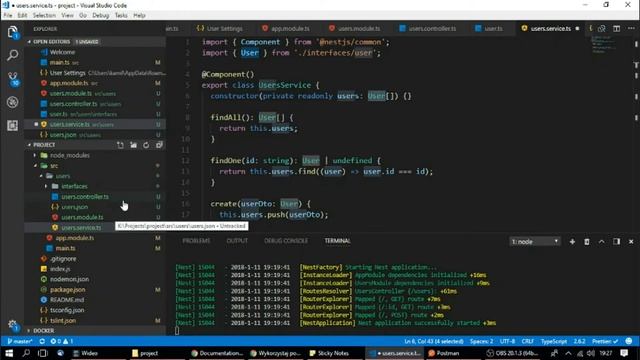Image resolution: width=640 pixels, height=360 pixels.
Task: Select the terminal instance dropdown 1: node
Action: point(535,242)
